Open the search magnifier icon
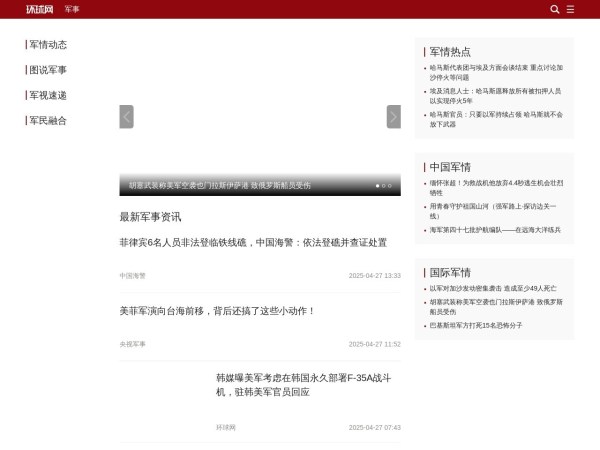The height and width of the screenshot is (450, 600). [x=555, y=9]
